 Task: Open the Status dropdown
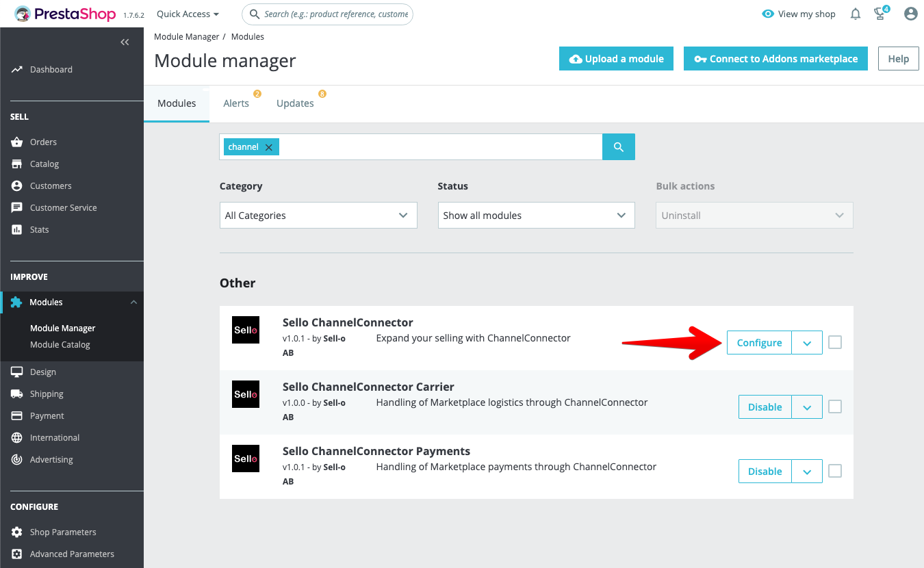(x=536, y=215)
